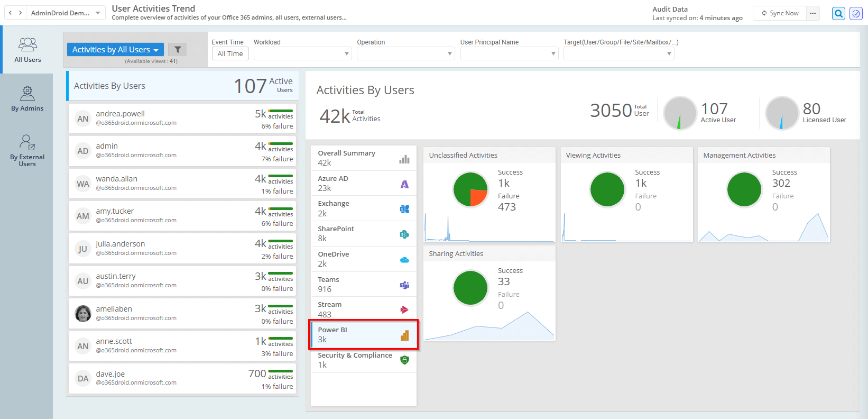868x419 pixels.
Task: Click the filter funnel icon
Action: (178, 50)
